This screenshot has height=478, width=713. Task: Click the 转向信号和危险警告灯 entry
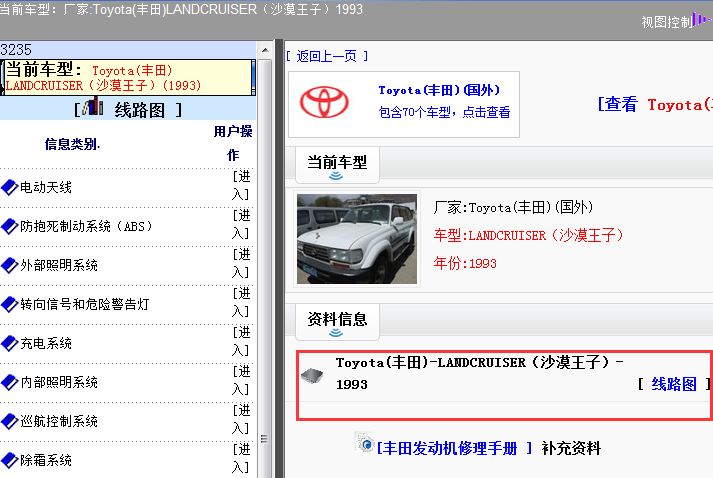coord(85,304)
